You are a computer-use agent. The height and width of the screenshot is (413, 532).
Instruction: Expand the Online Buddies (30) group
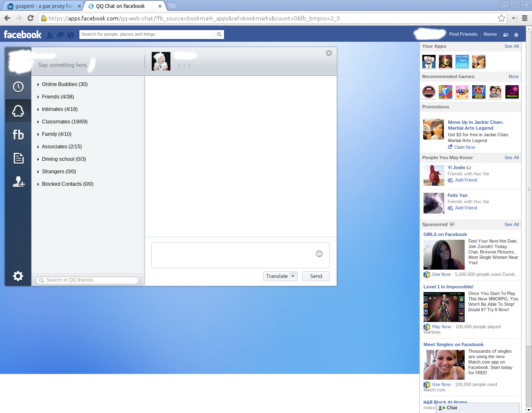(x=62, y=84)
